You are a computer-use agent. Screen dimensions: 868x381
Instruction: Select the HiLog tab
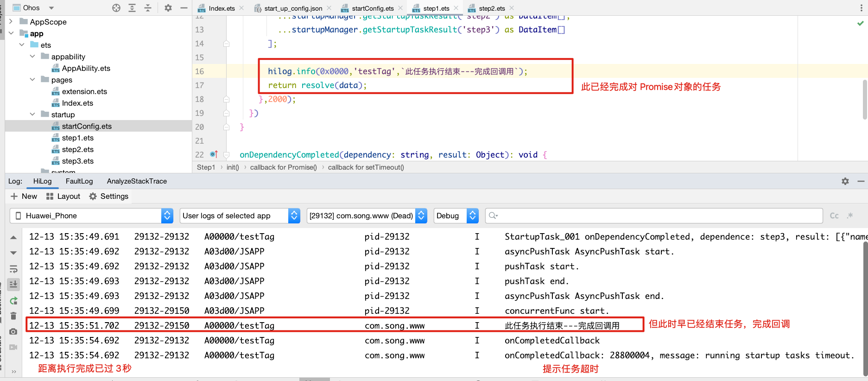pyautogui.click(x=42, y=181)
